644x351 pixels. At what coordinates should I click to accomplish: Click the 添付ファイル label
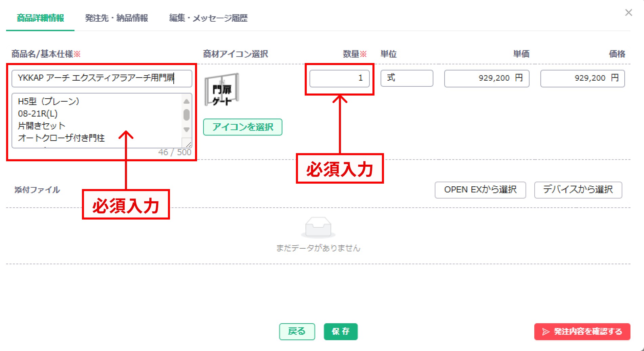click(37, 190)
